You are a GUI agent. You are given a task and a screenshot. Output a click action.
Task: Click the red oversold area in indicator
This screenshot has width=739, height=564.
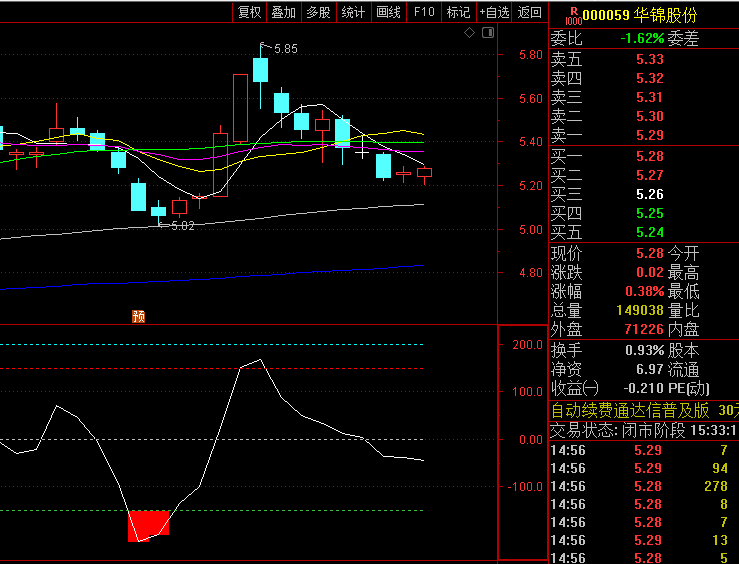point(147,525)
